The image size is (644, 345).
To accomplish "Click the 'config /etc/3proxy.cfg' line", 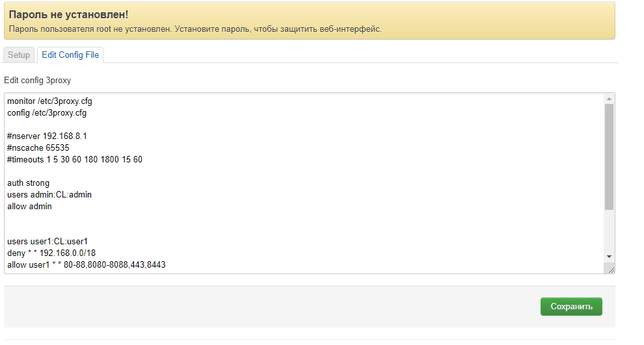I will point(47,113).
